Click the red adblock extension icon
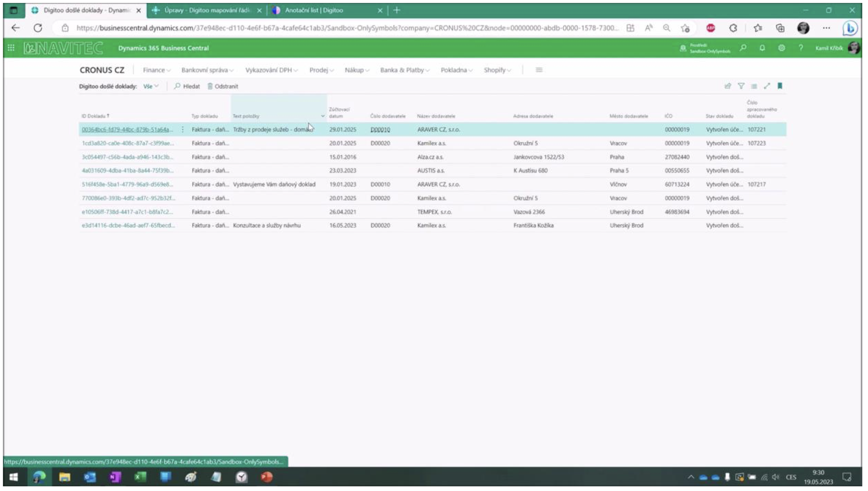Viewport: 868px width, 491px height. pyautogui.click(x=711, y=28)
